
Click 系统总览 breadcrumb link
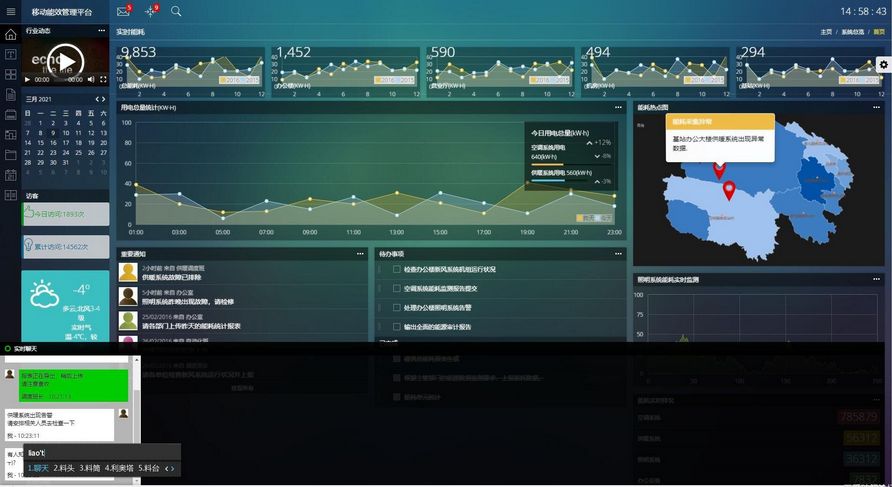pos(852,32)
